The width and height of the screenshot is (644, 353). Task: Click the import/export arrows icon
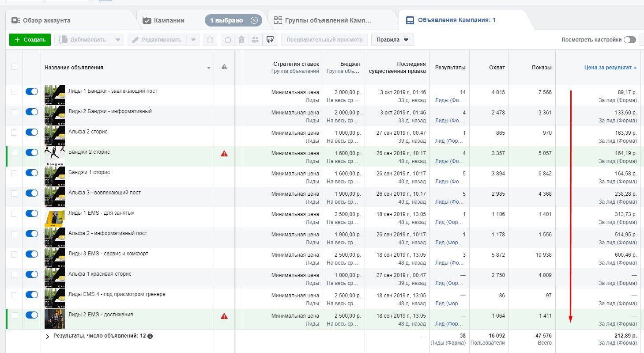[270, 40]
